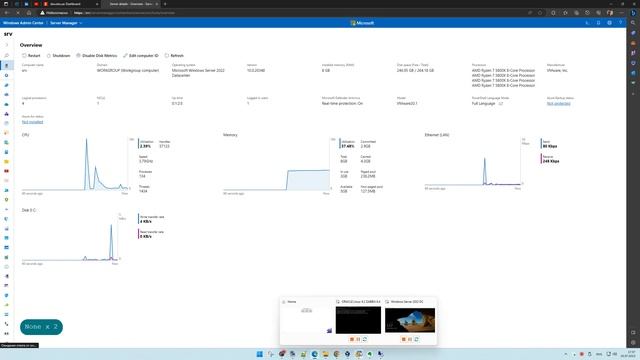Image resolution: width=640 pixels, height=360 pixels.
Task: Pause the ORACLE Linux VM
Action: coord(358,339)
